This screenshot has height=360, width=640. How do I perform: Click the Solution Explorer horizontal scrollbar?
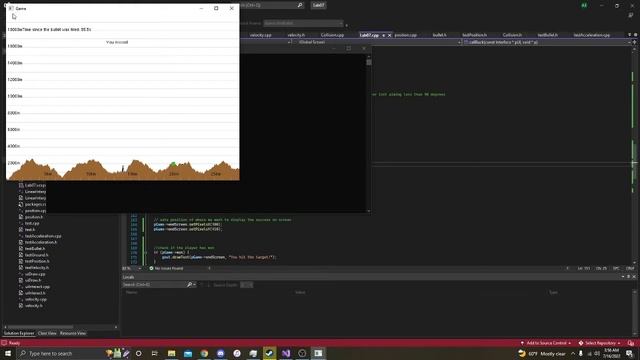coord(40,327)
